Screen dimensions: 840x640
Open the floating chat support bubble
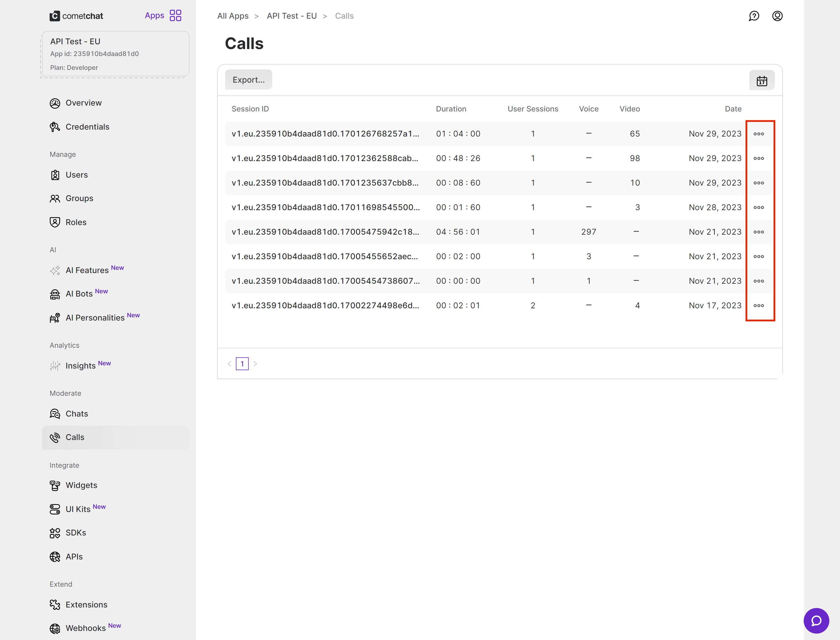(x=816, y=620)
